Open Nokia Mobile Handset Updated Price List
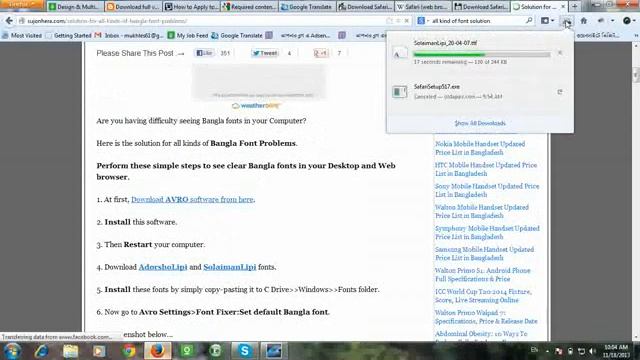 tap(480, 148)
